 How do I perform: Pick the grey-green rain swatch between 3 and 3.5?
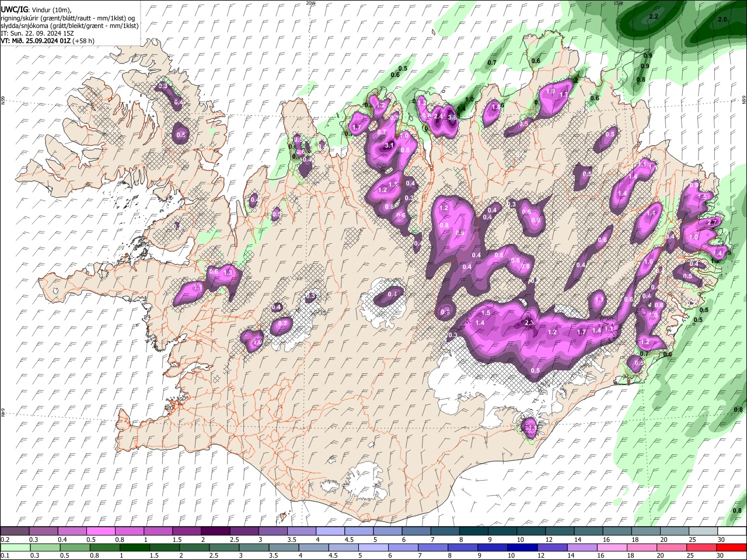point(254,548)
